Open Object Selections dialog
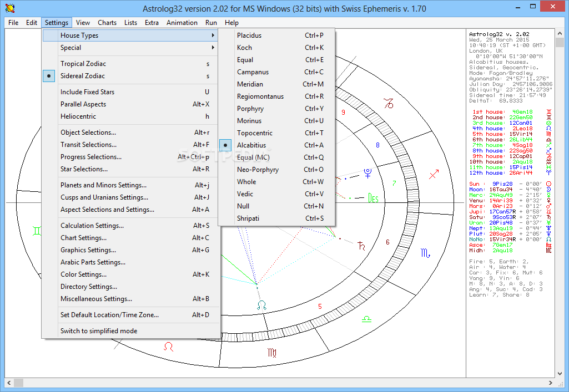The width and height of the screenshot is (569, 392). pyautogui.click(x=130, y=133)
